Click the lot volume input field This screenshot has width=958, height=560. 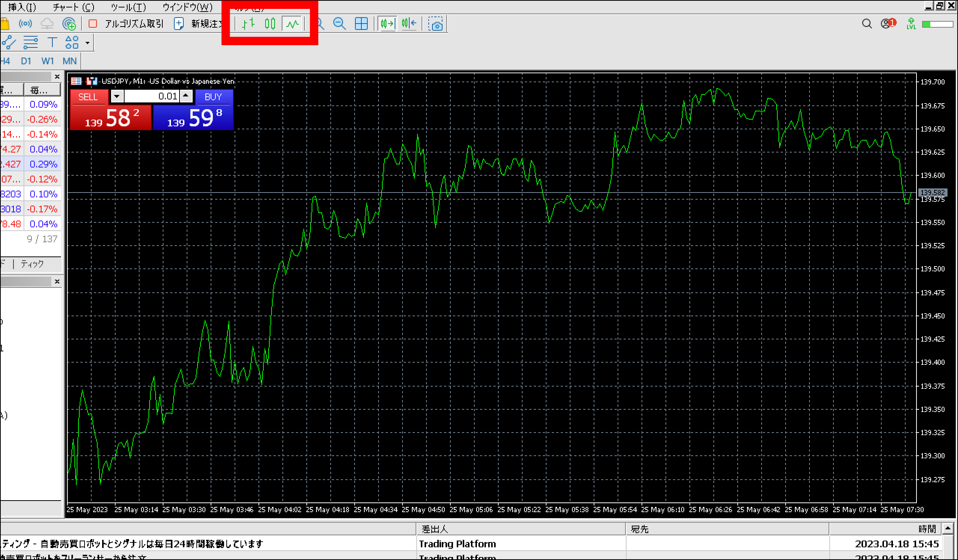point(152,96)
